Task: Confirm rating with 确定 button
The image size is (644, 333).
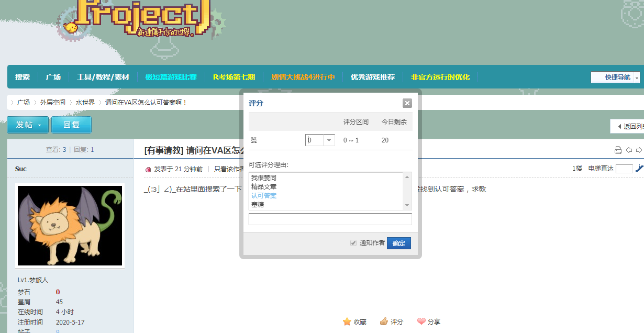Action: [x=399, y=243]
